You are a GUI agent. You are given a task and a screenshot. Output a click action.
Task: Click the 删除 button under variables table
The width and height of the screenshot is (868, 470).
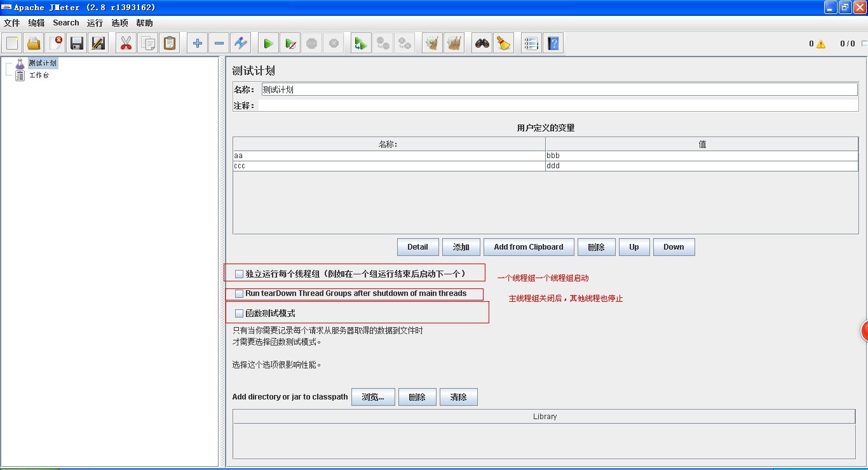point(596,247)
